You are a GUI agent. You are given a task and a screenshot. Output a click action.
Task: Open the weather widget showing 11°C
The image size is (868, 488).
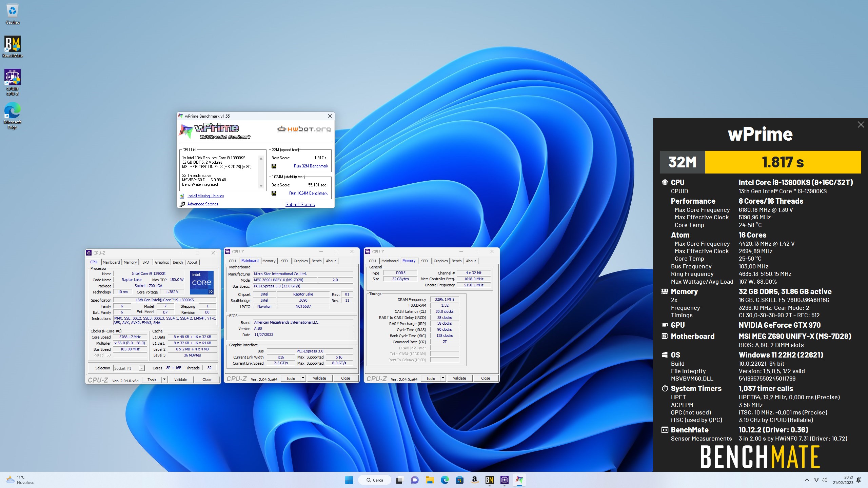tap(20, 480)
